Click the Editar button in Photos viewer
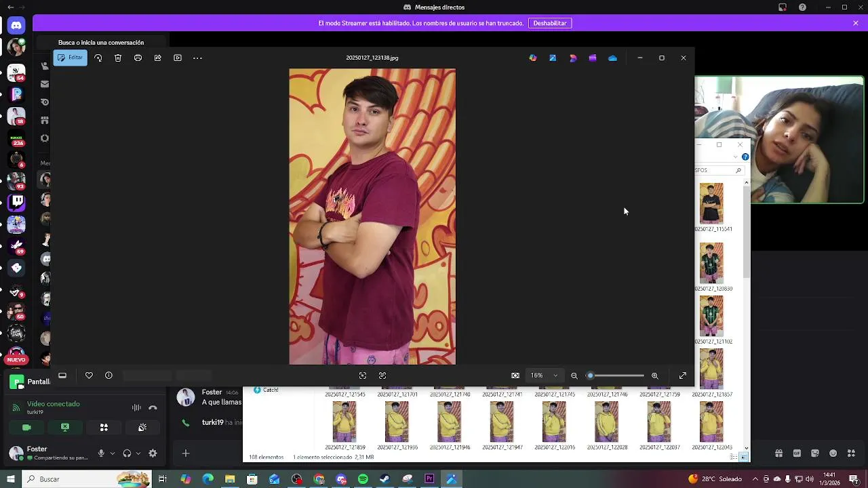This screenshot has height=488, width=868. 71,58
